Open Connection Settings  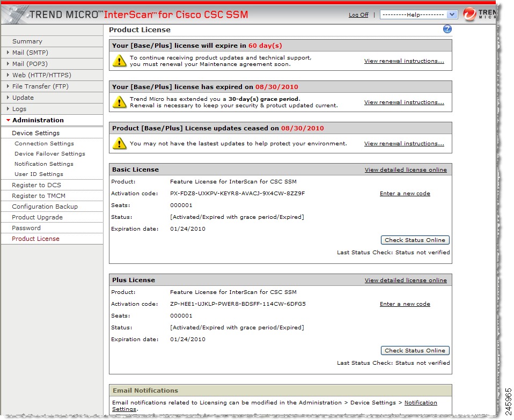[44, 144]
